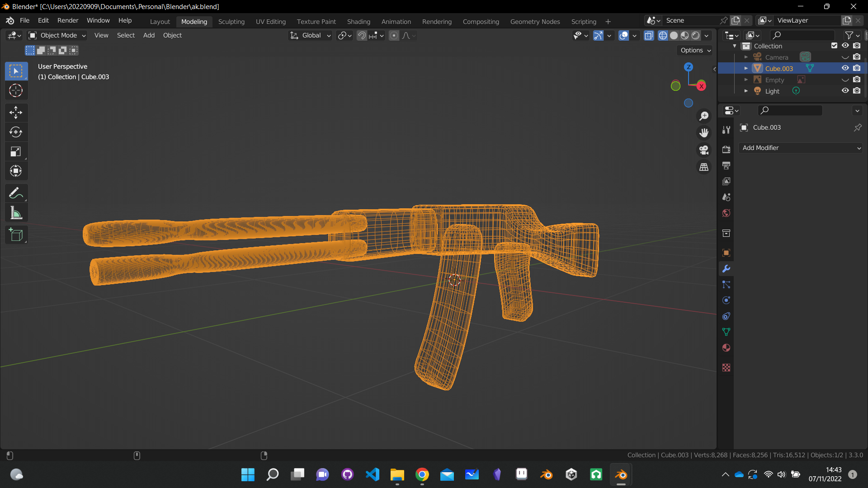Switch to the Shading workspace tab
This screenshot has height=488, width=868.
tap(359, 21)
